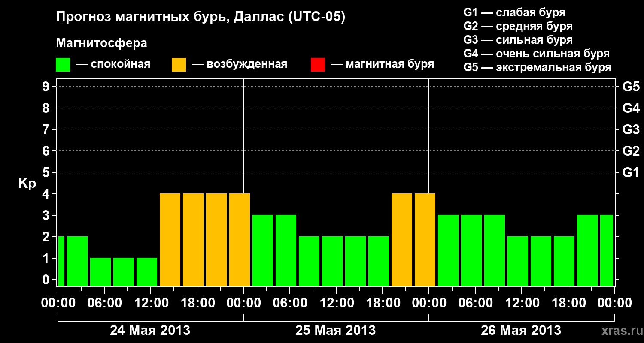
Task: Click the 'Магнитосфера' legend heading
Action: (x=101, y=43)
